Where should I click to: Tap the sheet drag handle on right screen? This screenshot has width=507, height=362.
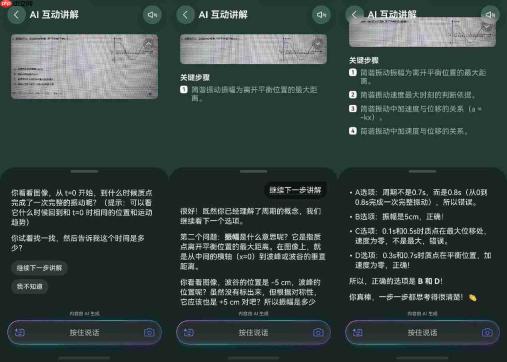point(422,171)
